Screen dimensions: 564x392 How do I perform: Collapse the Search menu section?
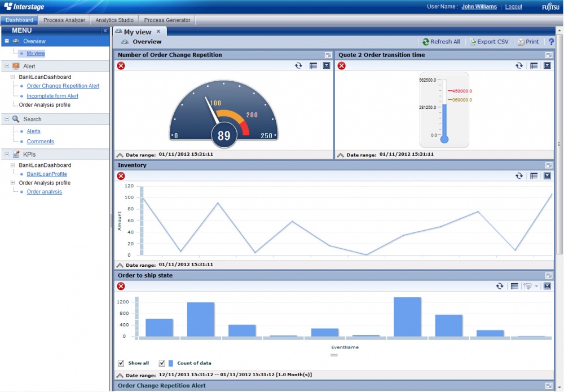tap(7, 119)
